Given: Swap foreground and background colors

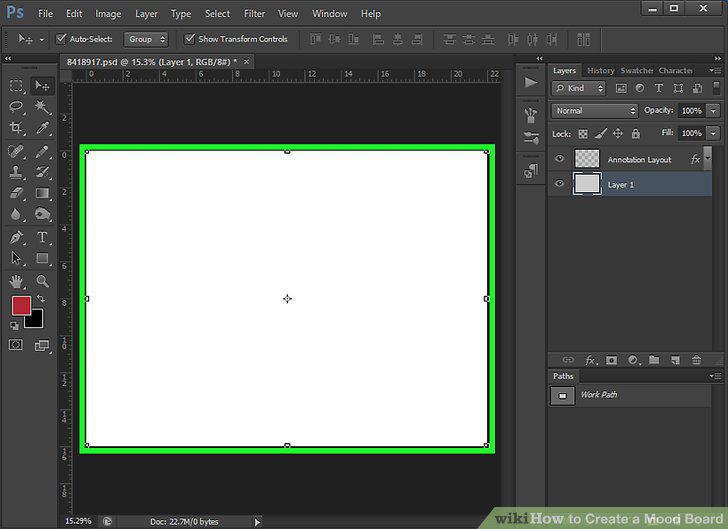Looking at the screenshot, I should click(41, 299).
